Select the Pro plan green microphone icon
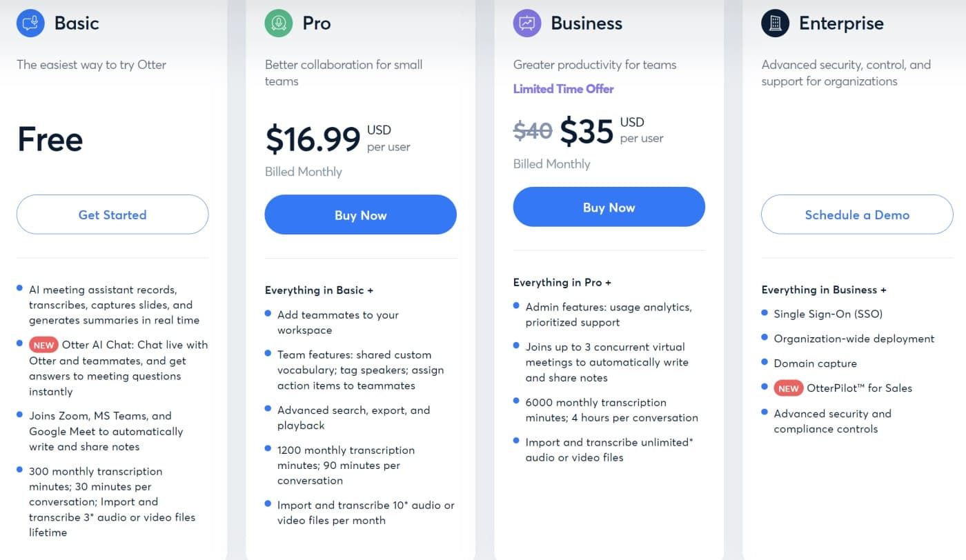This screenshot has height=560, width=966. 278,23
